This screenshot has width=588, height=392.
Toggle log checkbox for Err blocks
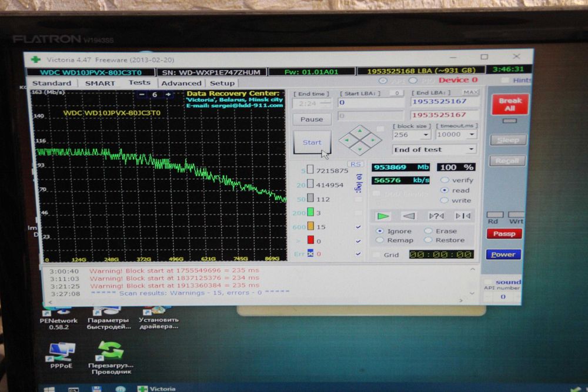point(358,254)
